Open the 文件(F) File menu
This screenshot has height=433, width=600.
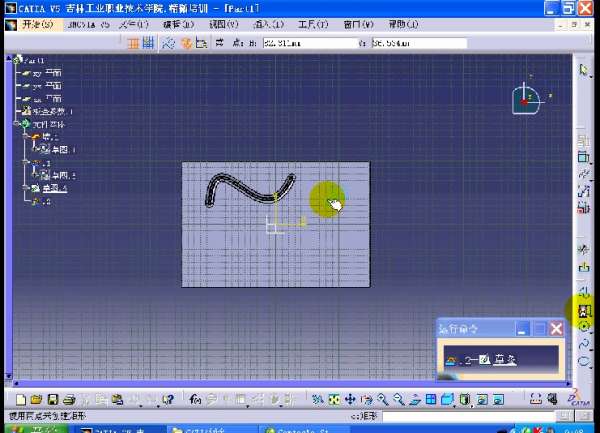pos(134,25)
